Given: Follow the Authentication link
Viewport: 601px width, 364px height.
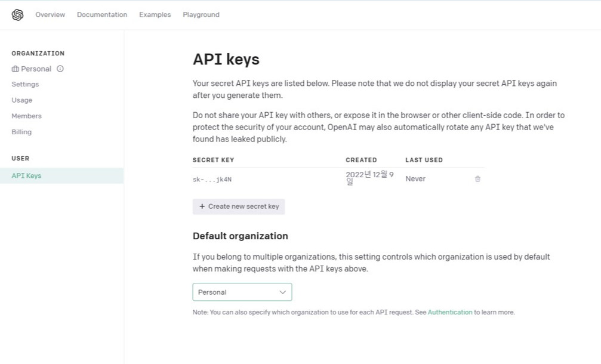Looking at the screenshot, I should [450, 312].
